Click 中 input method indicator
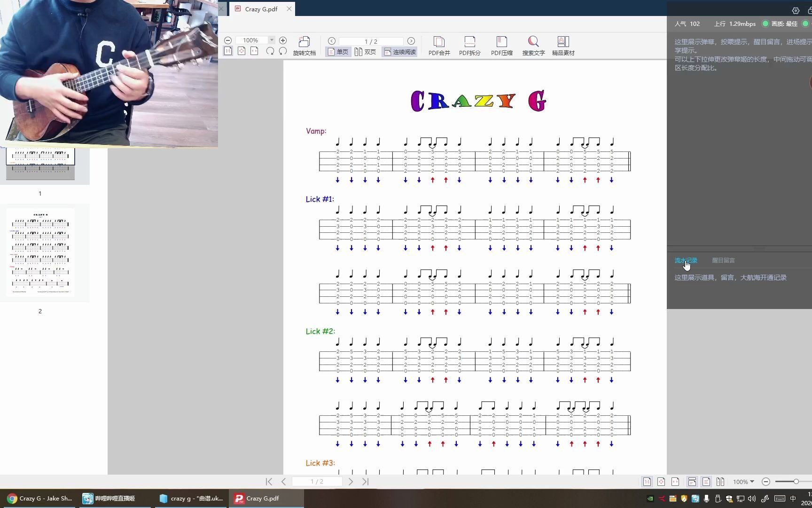Image resolution: width=812 pixels, height=508 pixels. [793, 499]
